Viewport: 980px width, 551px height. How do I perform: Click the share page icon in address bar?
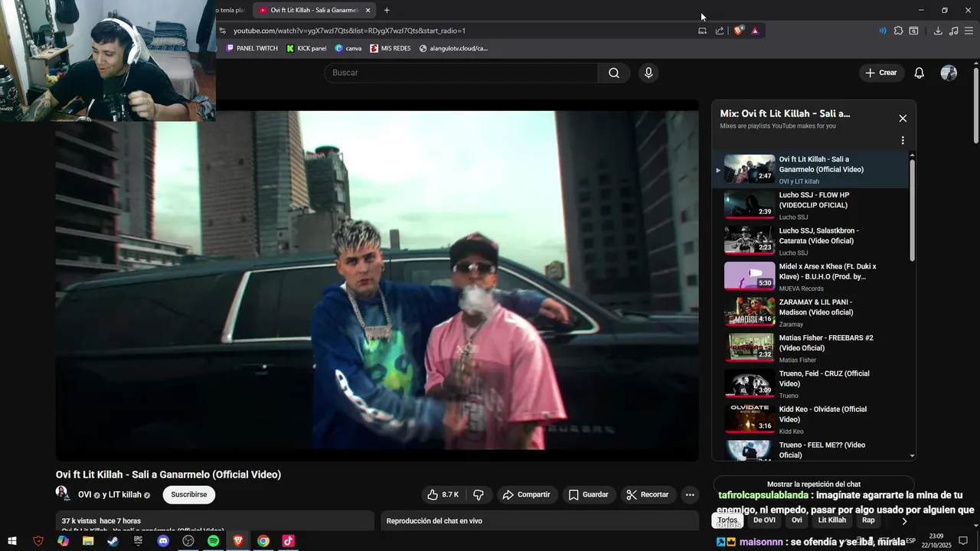click(x=720, y=31)
